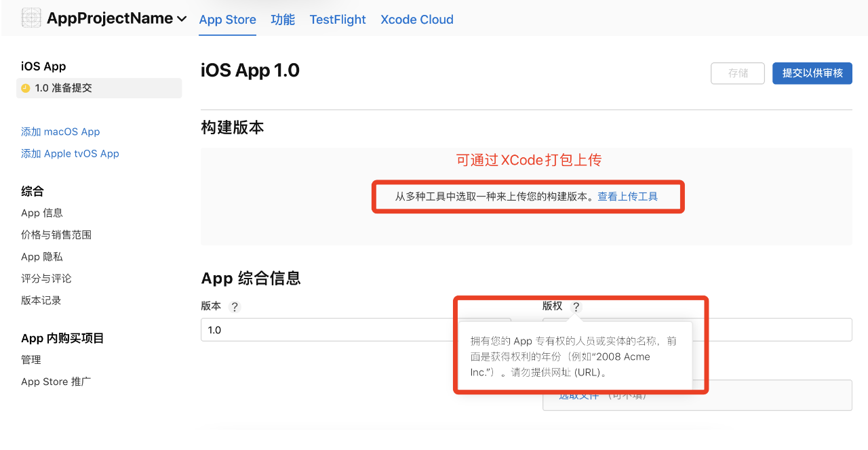Viewport: 868px width, 450px height.
Task: Open 价格与销售范围 in the sidebar
Action: 56,234
